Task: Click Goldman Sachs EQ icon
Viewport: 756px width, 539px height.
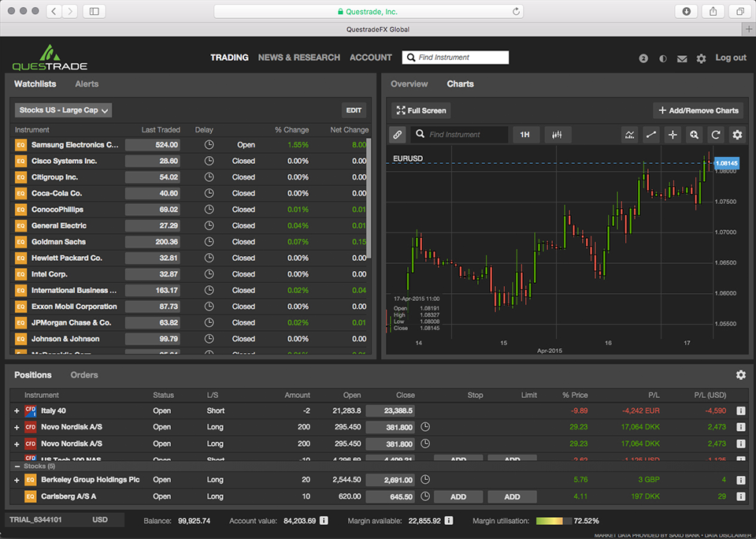Action: [20, 242]
